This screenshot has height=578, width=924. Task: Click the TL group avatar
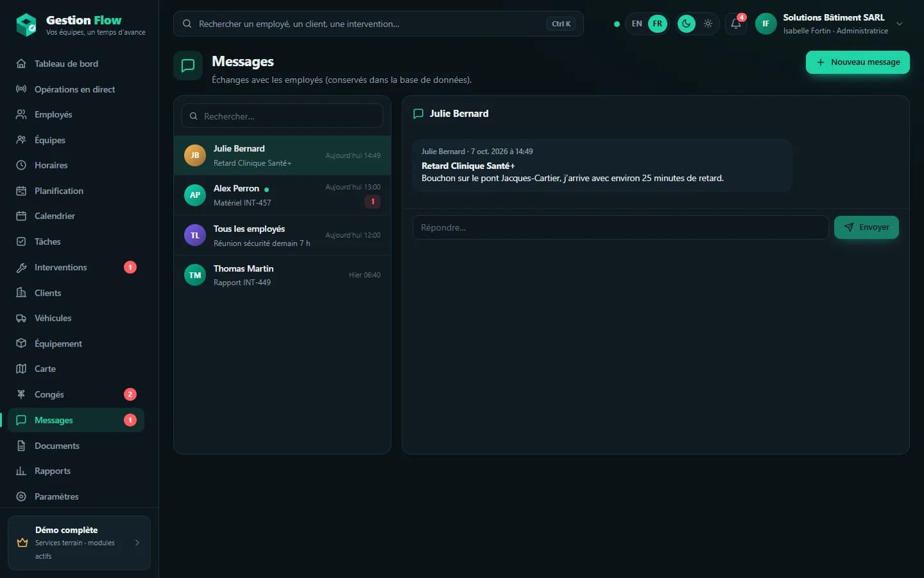point(195,236)
